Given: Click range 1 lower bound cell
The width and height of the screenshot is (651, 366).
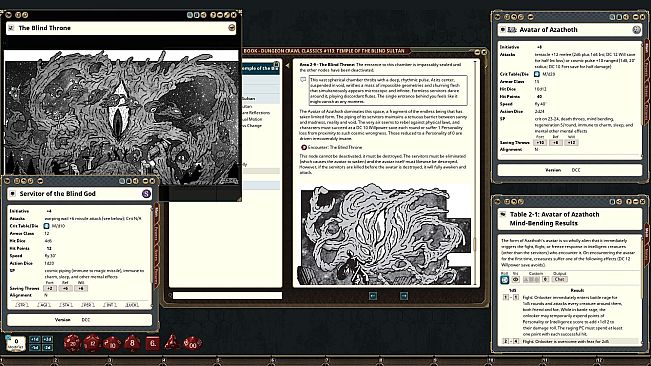Looking at the screenshot, I should coord(506,297).
